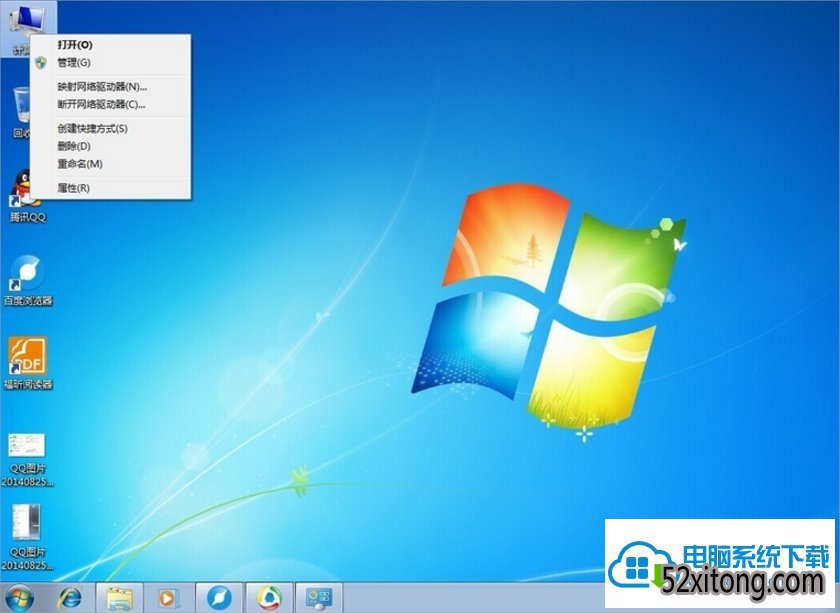Open Windows Media Player taskbar button

coord(167,598)
